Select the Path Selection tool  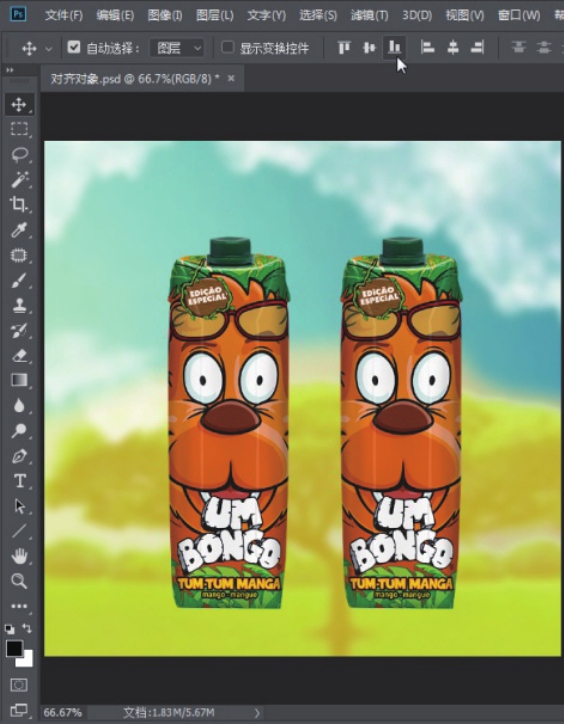[x=19, y=506]
